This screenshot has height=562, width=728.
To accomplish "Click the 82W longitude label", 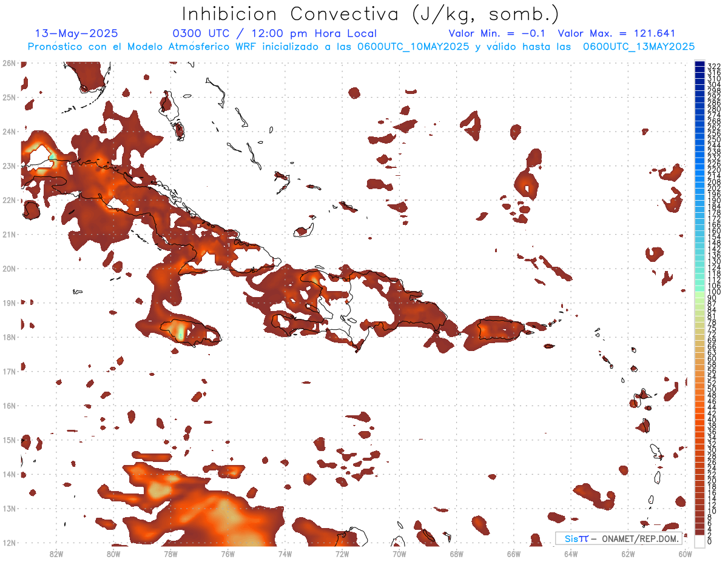I will (x=56, y=554).
